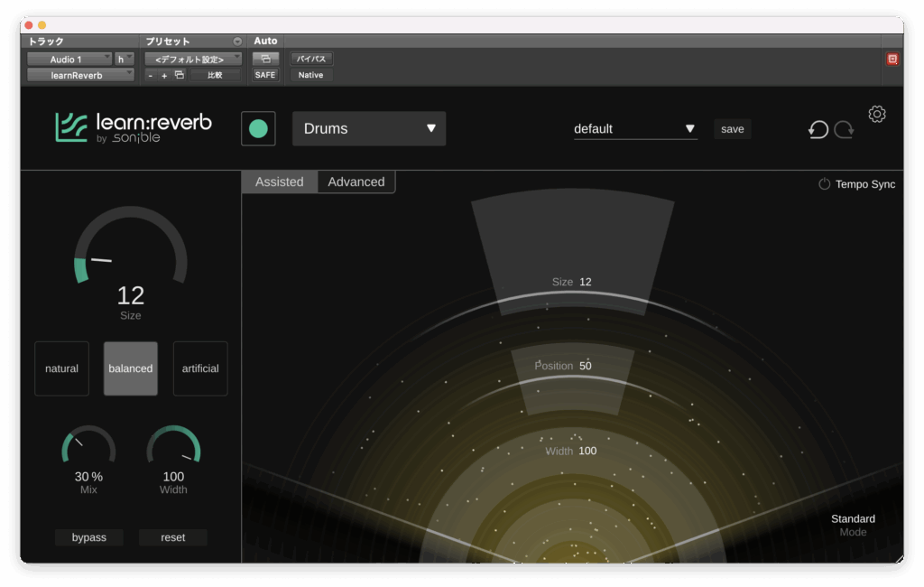
Task: Switch to the Advanced tab
Action: pos(356,182)
